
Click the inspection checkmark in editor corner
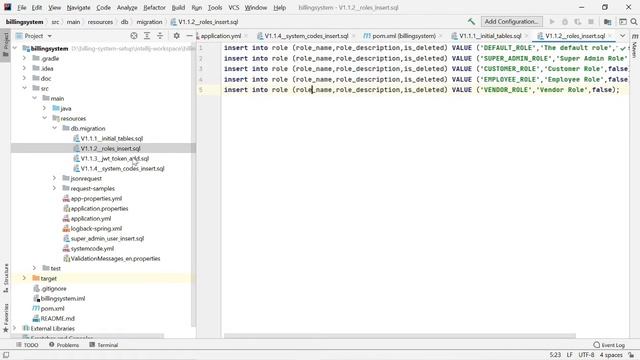point(622,49)
